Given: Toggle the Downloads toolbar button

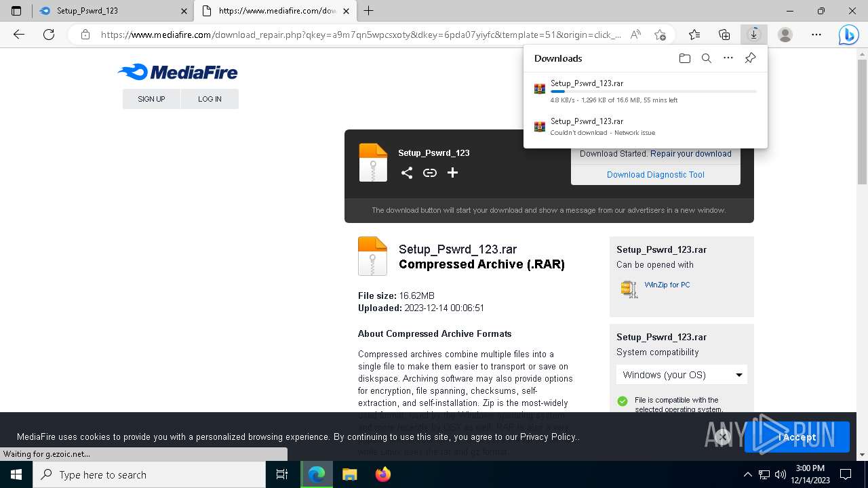Looking at the screenshot, I should click(754, 35).
